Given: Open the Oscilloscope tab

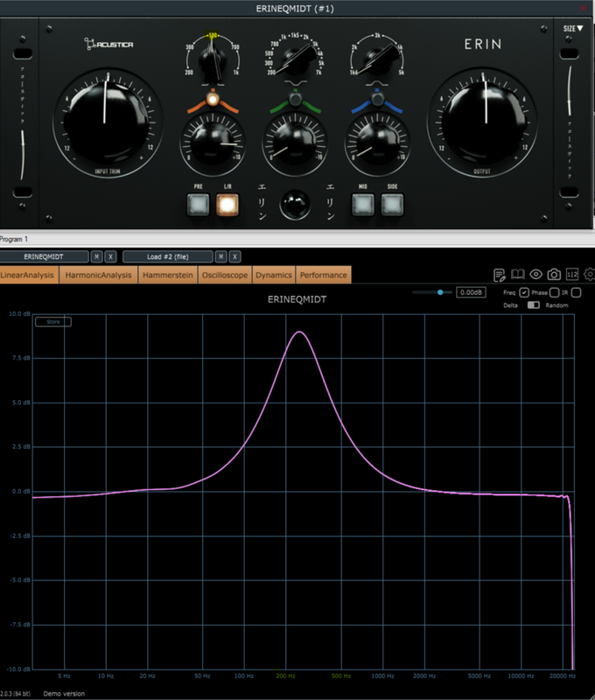Looking at the screenshot, I should [225, 275].
